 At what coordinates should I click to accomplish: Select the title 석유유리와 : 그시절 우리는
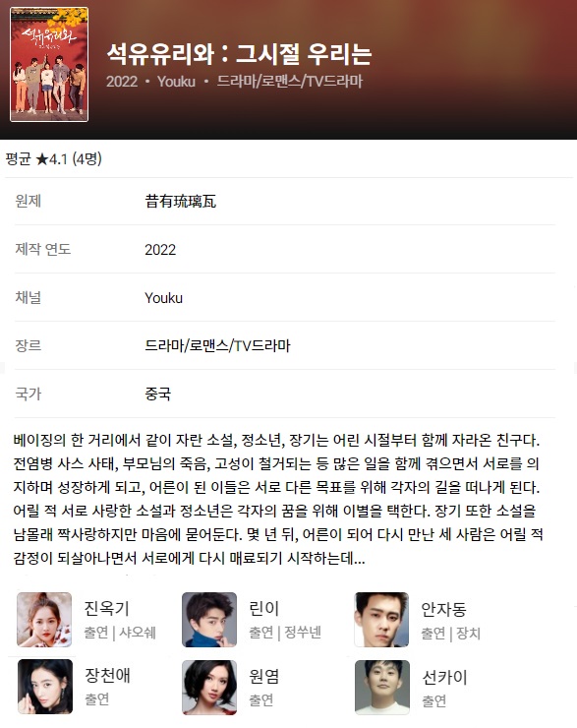[x=239, y=54]
